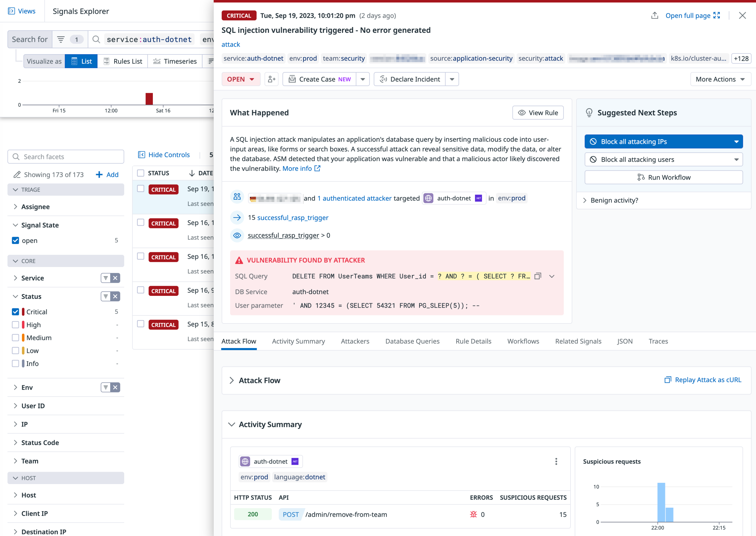756x536 pixels.
Task: Click the errors bug icon in POST row
Action: [x=473, y=514]
